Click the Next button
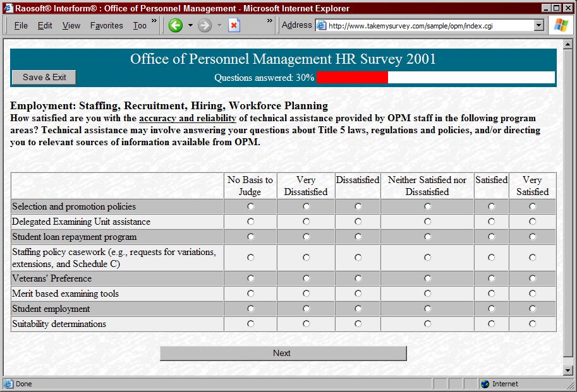The width and height of the screenshot is (577, 392). tap(283, 353)
